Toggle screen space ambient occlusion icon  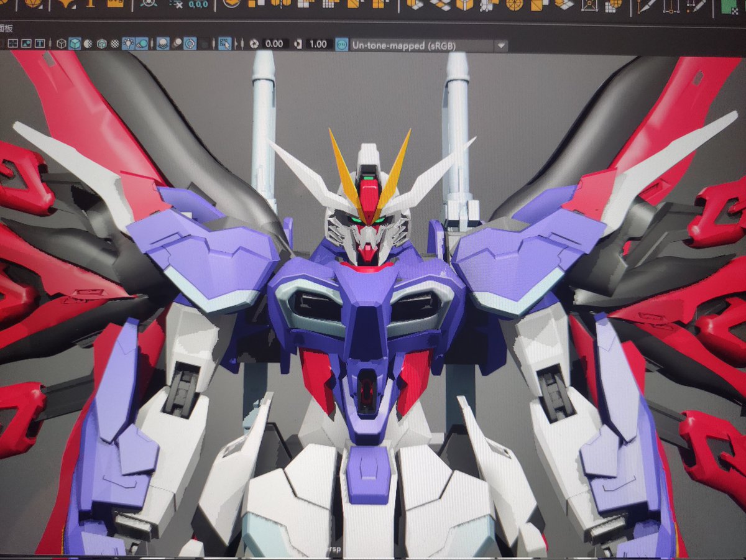tap(163, 44)
